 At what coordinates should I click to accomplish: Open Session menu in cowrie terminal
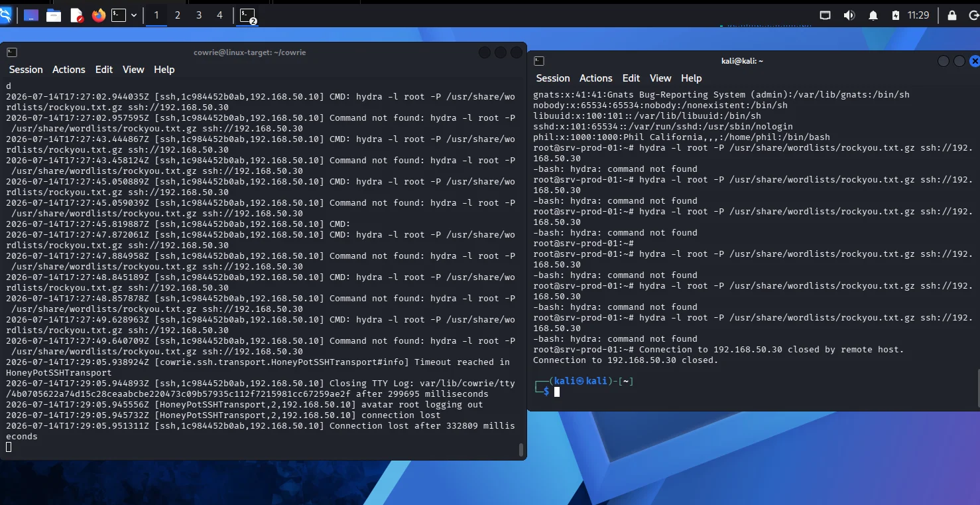[x=26, y=70]
